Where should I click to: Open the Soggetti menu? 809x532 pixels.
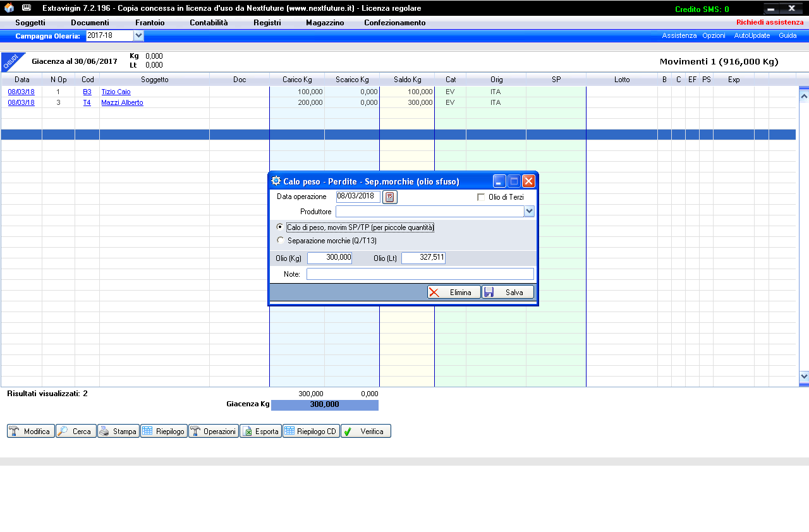pos(30,23)
